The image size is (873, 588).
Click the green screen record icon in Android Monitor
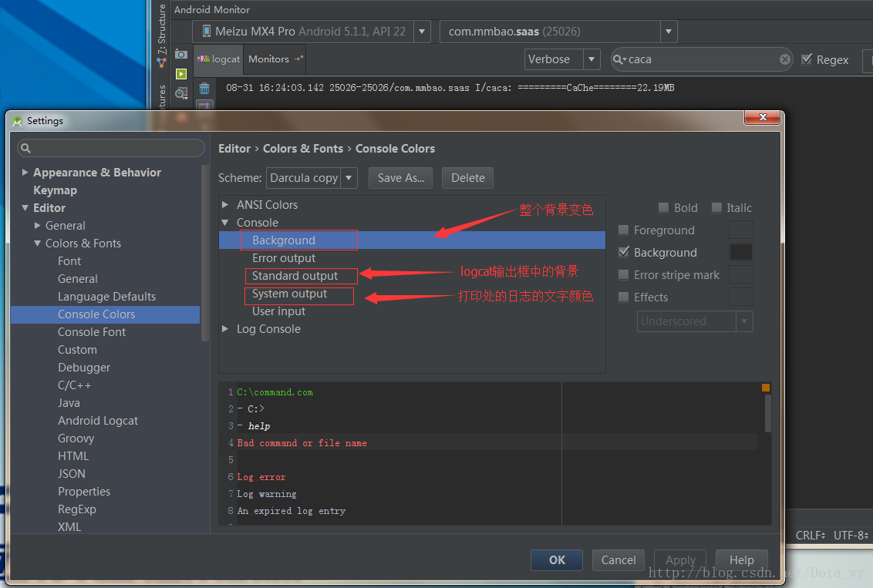coord(181,73)
